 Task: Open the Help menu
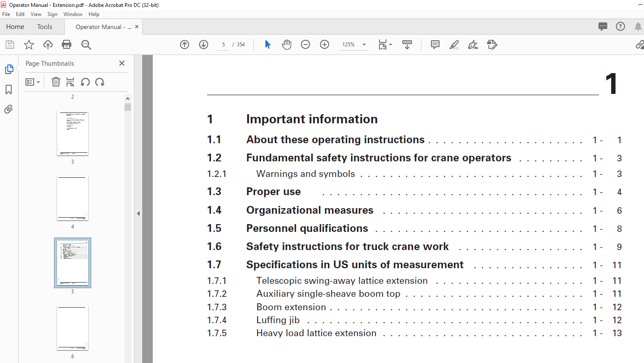click(94, 14)
